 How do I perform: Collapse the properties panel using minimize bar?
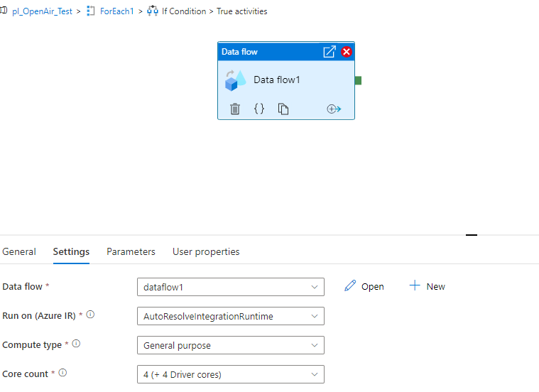click(472, 235)
